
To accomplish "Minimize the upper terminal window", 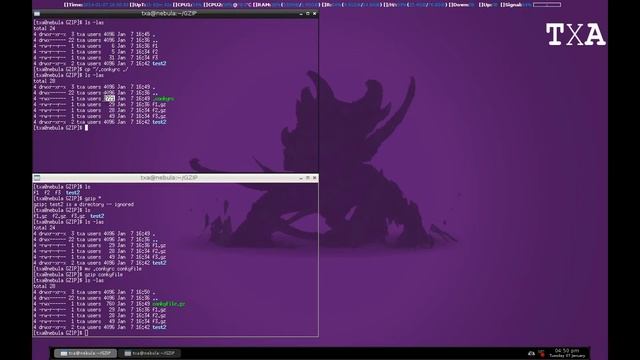I will pos(301,14).
